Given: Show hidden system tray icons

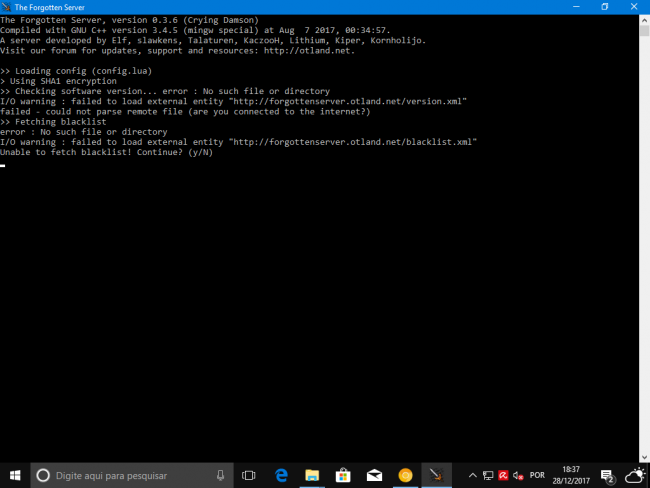Looking at the screenshot, I should (x=473, y=476).
